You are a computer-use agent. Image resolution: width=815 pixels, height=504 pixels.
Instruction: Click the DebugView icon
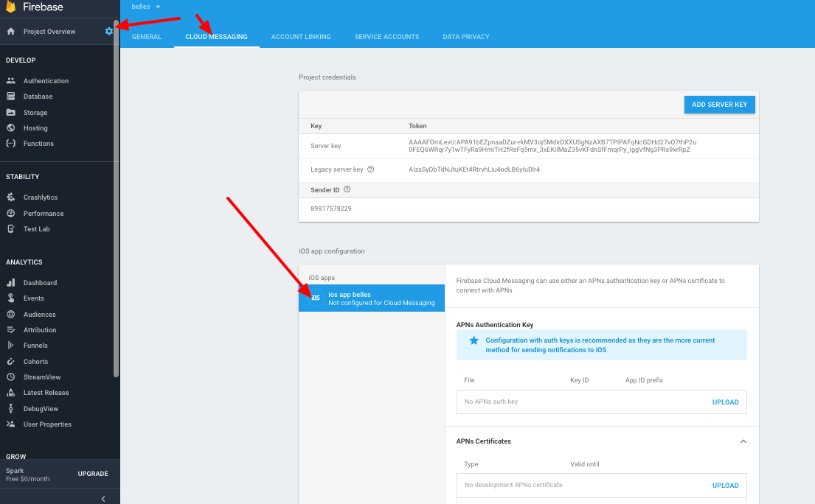coord(10,408)
